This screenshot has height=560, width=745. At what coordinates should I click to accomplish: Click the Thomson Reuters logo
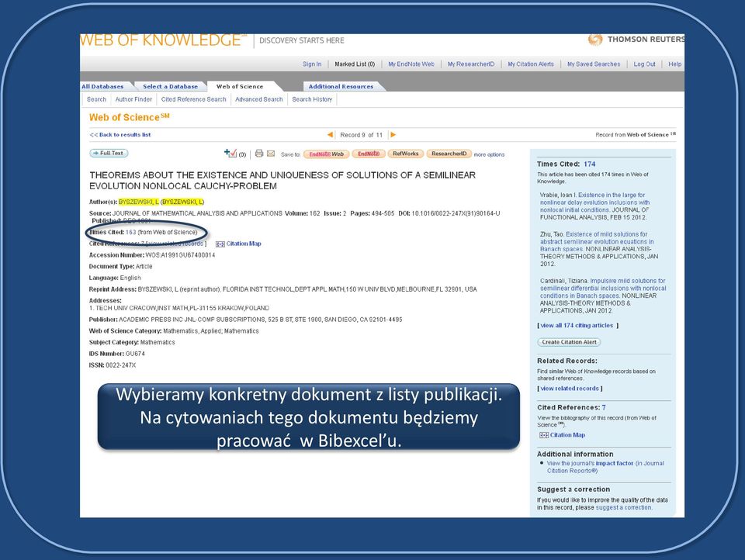pos(636,40)
